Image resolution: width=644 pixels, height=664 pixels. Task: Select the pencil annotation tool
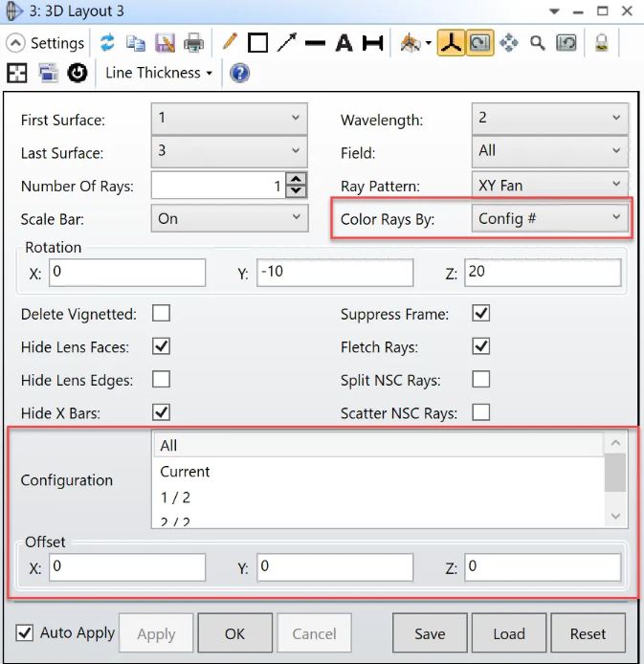click(x=230, y=43)
